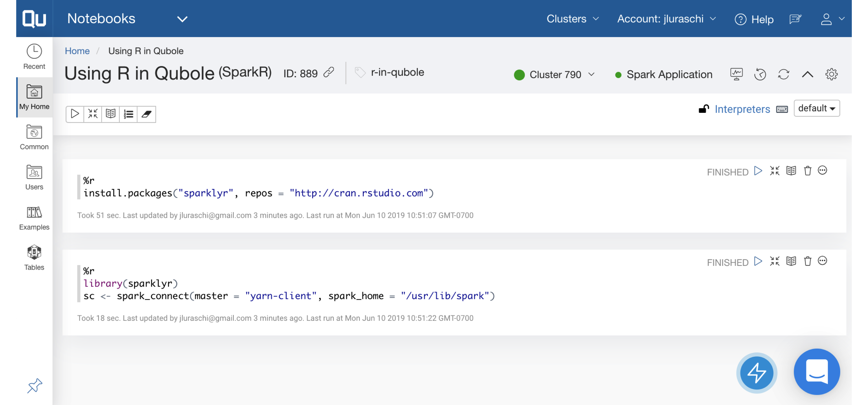Run the install.packages paragraph

tap(758, 171)
